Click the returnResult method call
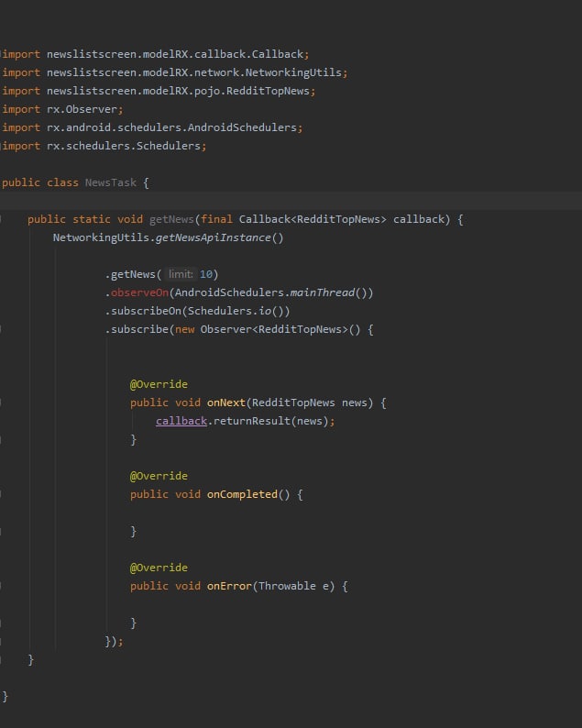Screen dimensions: 582x728 [251, 421]
